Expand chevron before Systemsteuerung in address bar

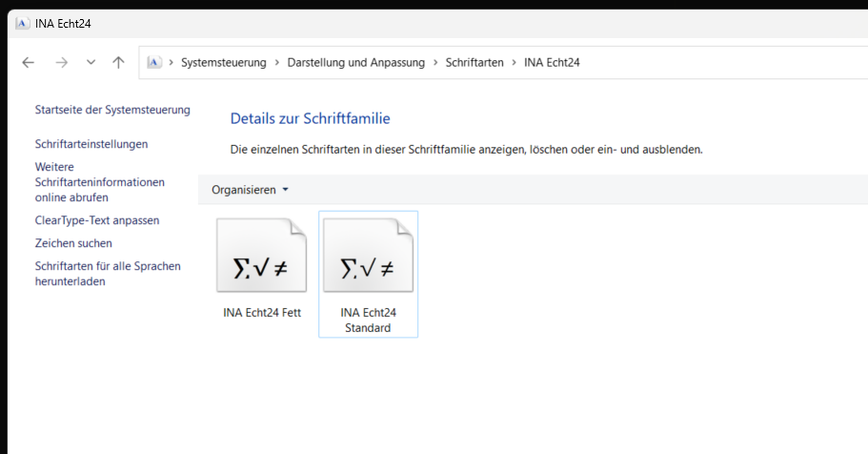click(x=172, y=63)
